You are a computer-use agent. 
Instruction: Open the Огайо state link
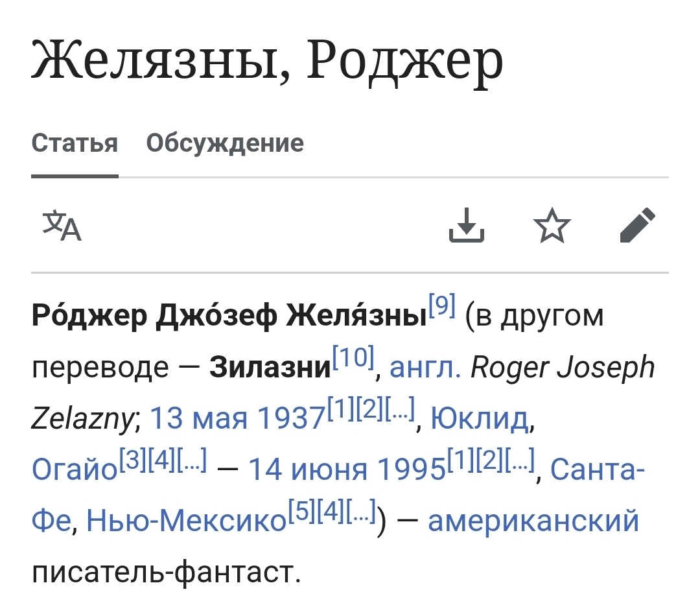[x=75, y=470]
